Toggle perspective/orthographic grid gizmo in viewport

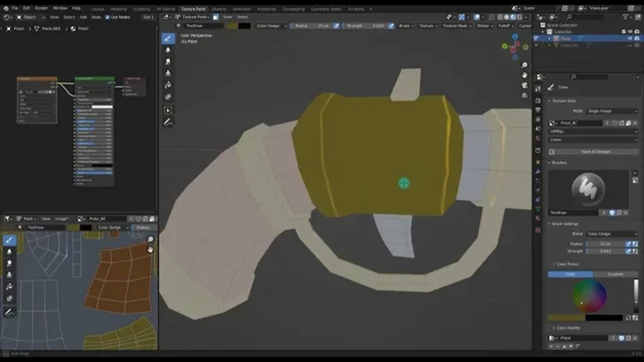pos(524,95)
